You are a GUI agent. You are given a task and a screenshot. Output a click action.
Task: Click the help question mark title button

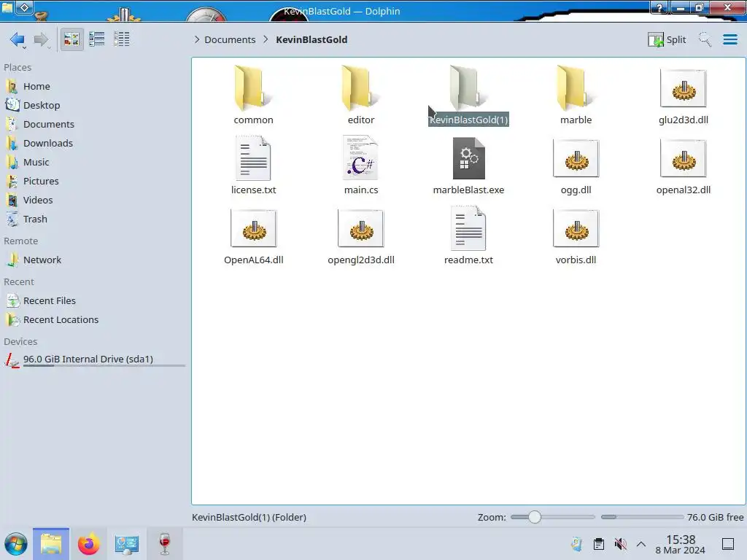(x=659, y=7)
